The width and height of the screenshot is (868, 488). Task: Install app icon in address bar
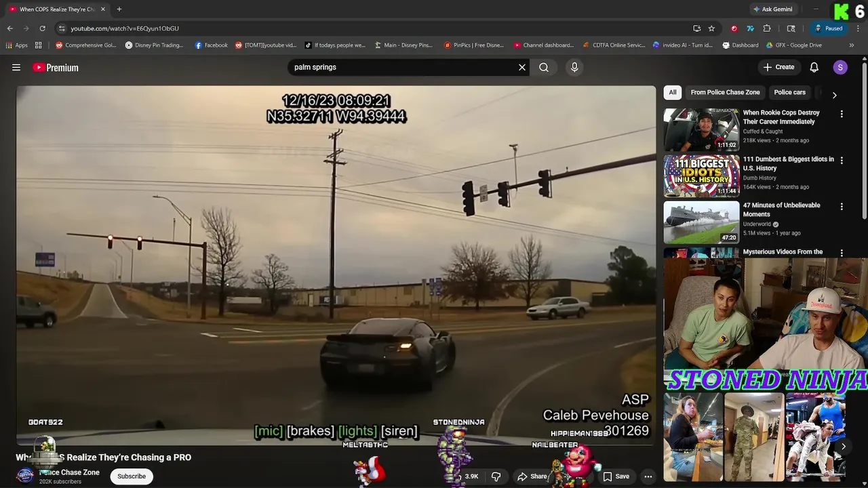click(x=696, y=28)
